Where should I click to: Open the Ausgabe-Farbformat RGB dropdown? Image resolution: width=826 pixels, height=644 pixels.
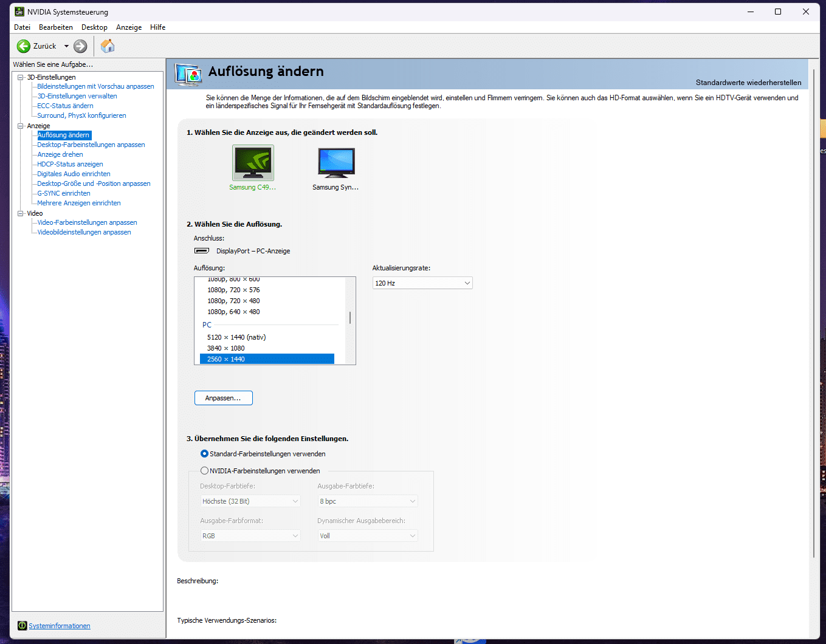pos(250,536)
